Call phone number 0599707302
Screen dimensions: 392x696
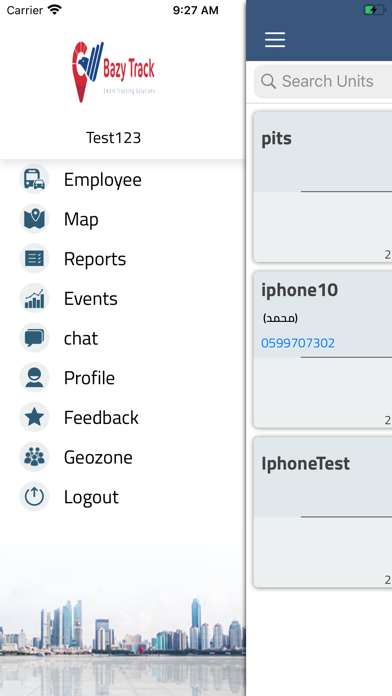[x=298, y=343]
